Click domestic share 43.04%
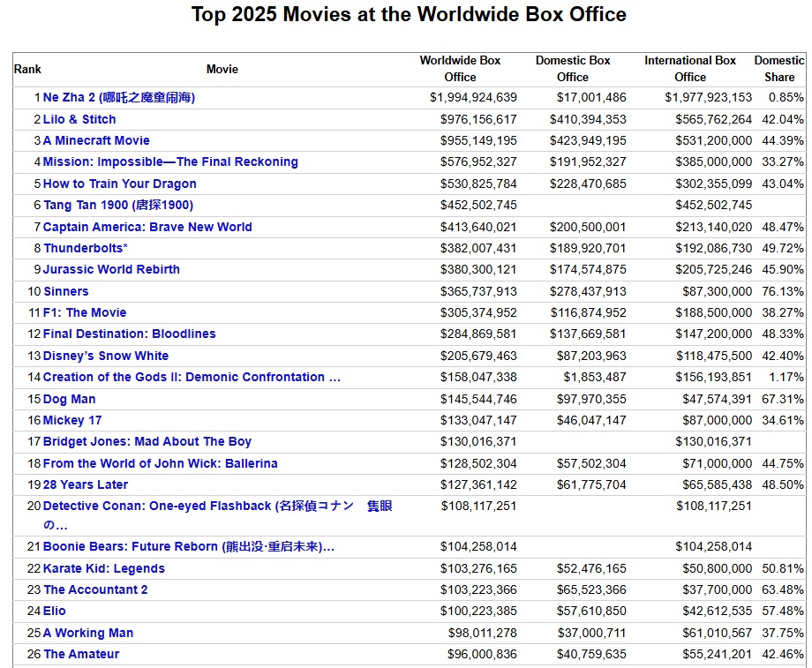The image size is (812, 668). [783, 184]
